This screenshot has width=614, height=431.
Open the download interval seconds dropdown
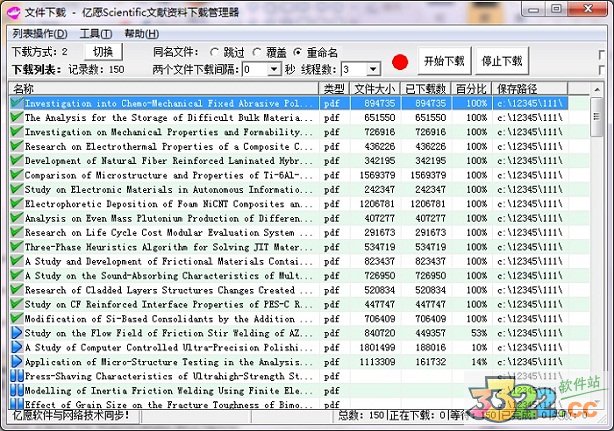click(x=274, y=69)
